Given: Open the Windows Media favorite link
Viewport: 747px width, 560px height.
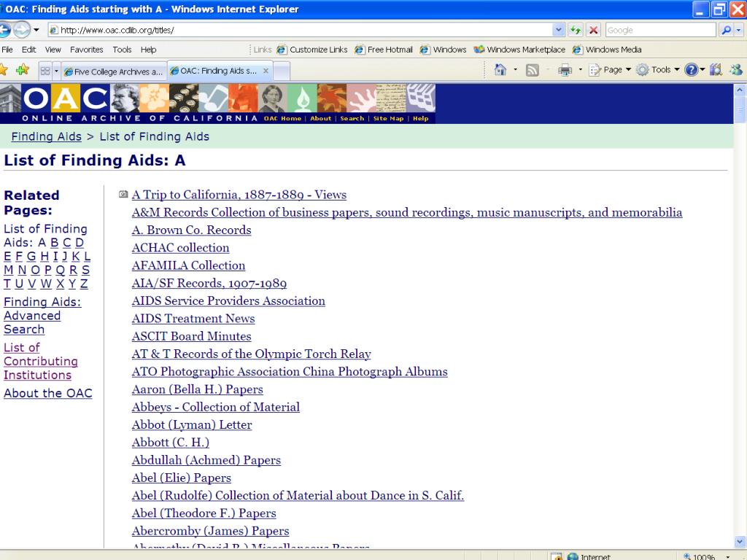Looking at the screenshot, I should 608,50.
